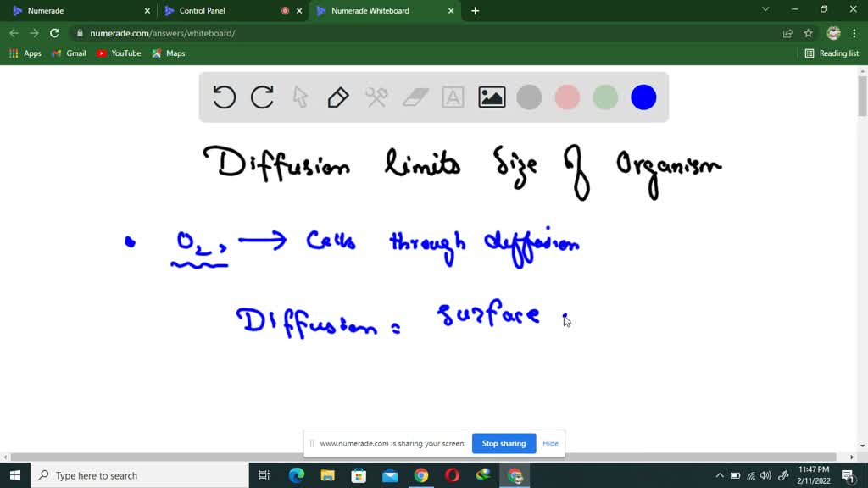The height and width of the screenshot is (488, 868).
Task: Bookmark this page with the star icon
Action: [807, 33]
